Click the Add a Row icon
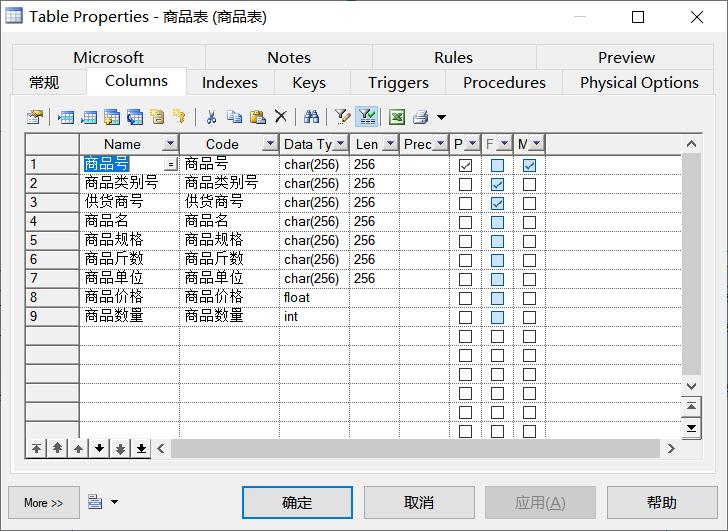Screen dimensions: 728x531 tap(89, 117)
